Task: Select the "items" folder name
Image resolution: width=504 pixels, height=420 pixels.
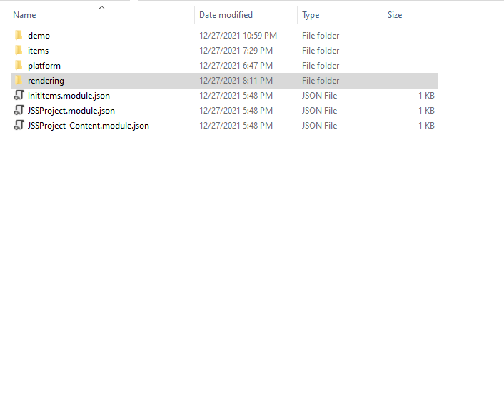Action: [x=39, y=51]
